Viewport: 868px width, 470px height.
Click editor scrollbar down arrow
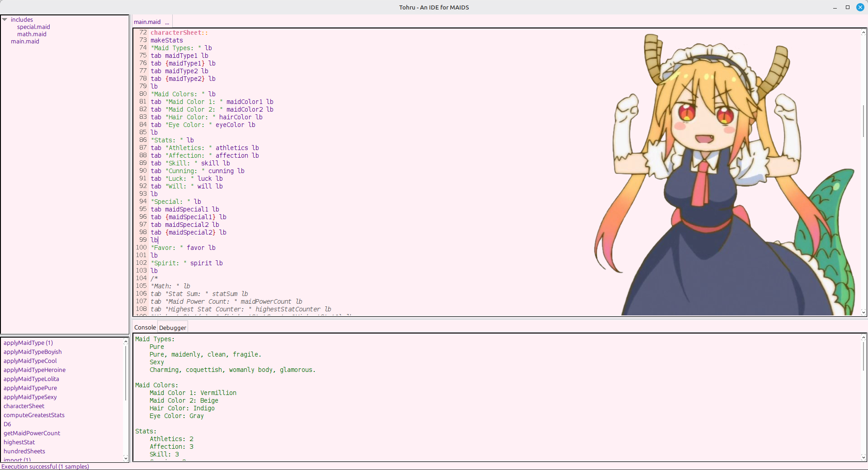coord(863,312)
